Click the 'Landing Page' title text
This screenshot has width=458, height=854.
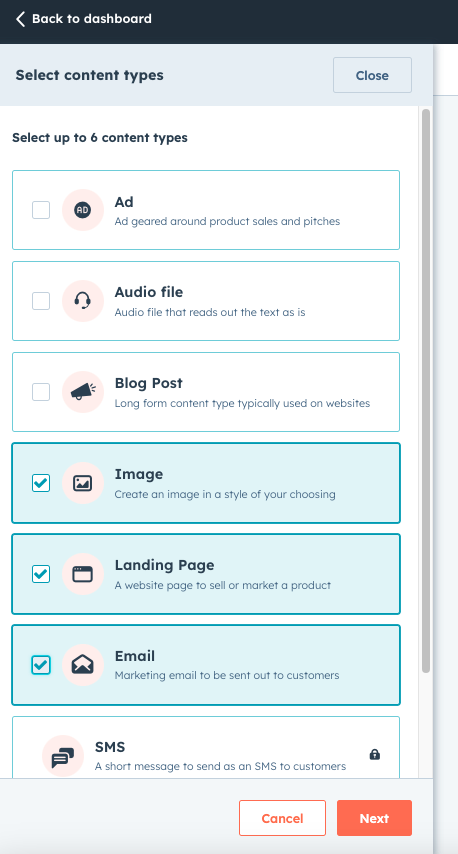pos(164,565)
